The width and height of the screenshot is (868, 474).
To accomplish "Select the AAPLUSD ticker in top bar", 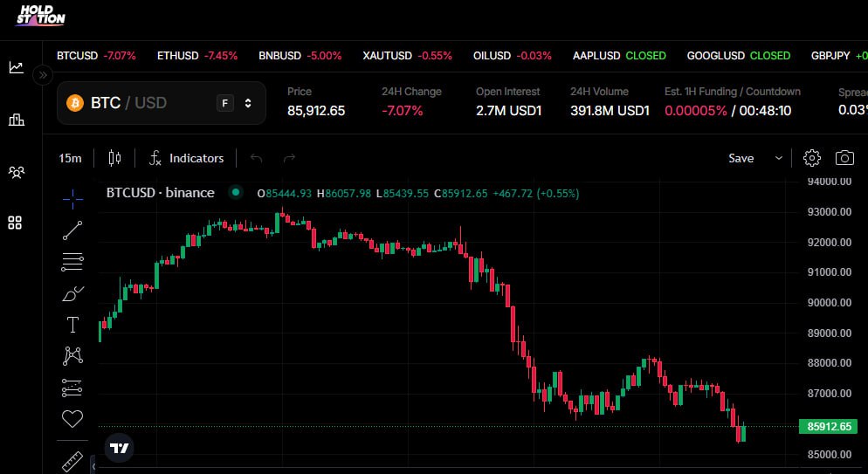I will (619, 56).
